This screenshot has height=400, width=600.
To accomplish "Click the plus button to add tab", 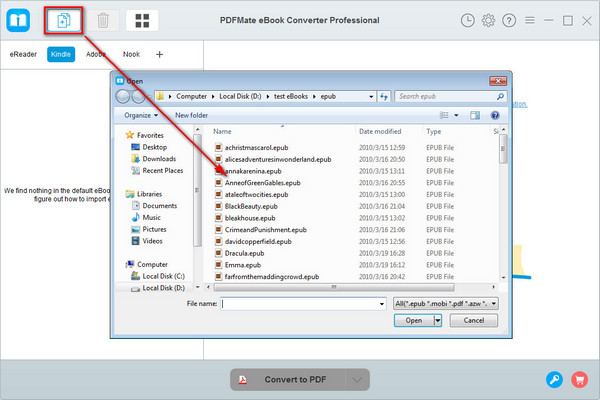I will coord(160,54).
